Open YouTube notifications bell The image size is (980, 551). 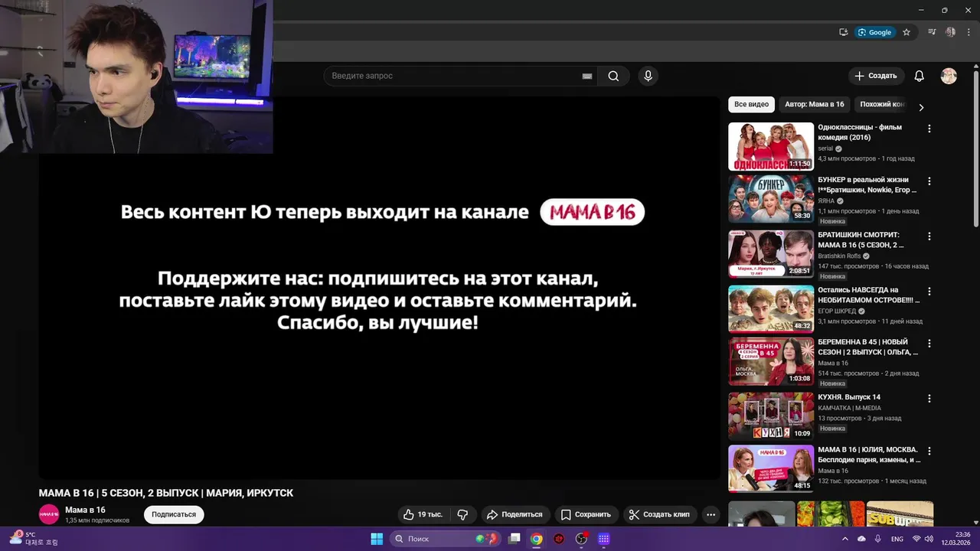tap(920, 76)
